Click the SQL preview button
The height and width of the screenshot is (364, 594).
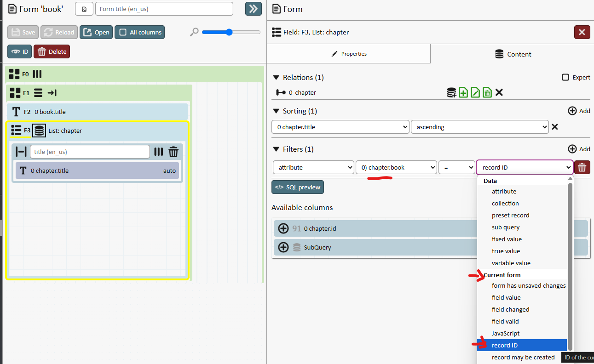[297, 187]
